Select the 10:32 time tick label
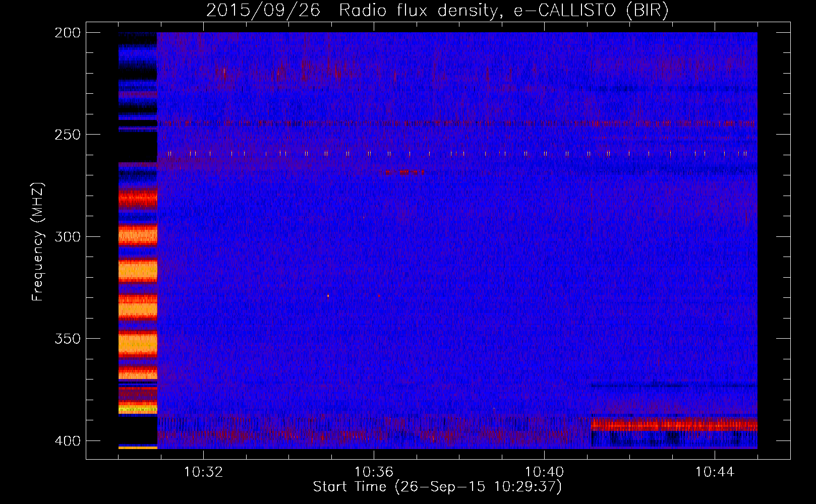The image size is (816, 504). [203, 472]
